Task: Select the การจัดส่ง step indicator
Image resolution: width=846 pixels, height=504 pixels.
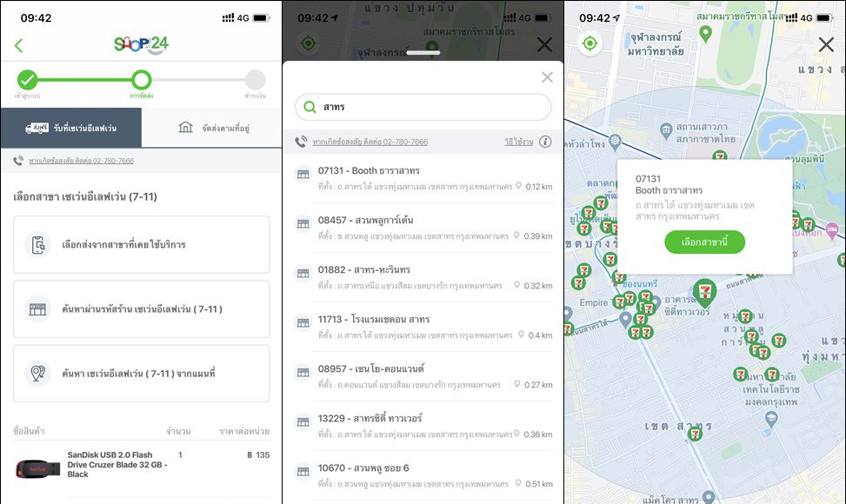Action: coord(141,81)
